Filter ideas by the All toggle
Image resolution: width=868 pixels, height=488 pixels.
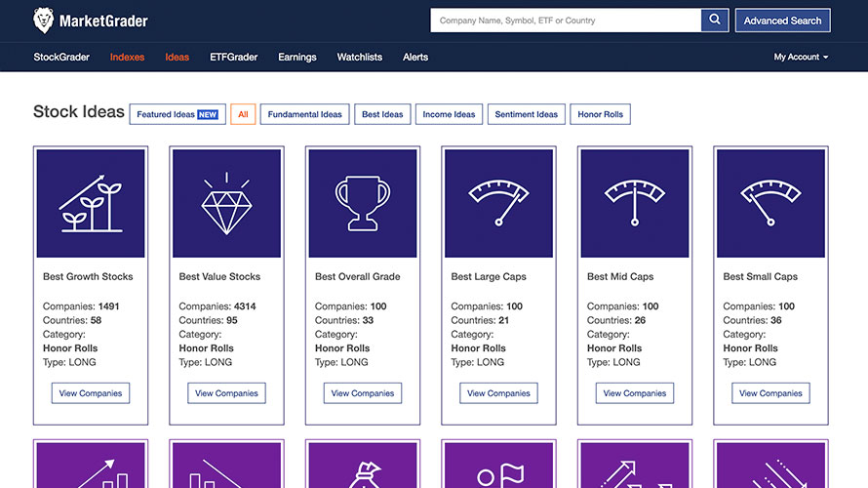pyautogui.click(x=243, y=114)
